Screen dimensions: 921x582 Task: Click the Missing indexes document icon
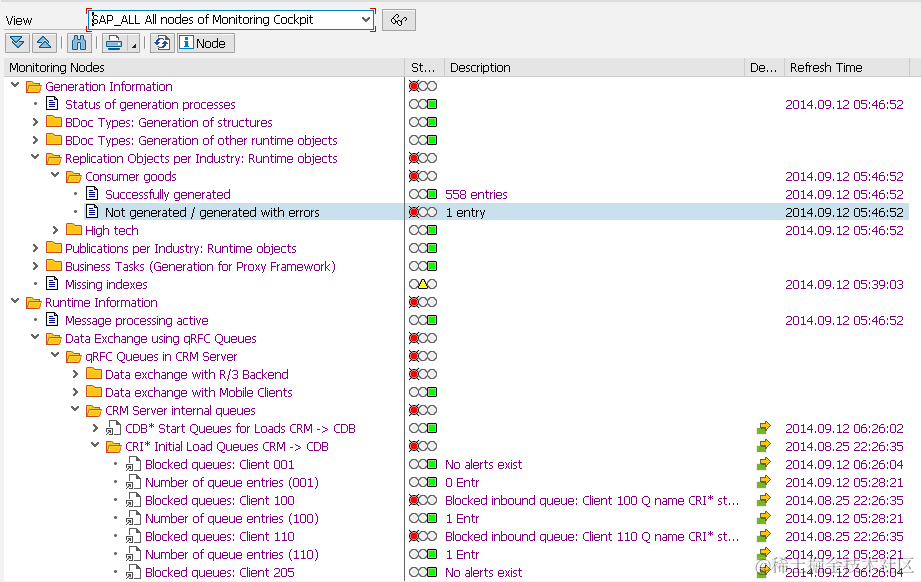(52, 284)
